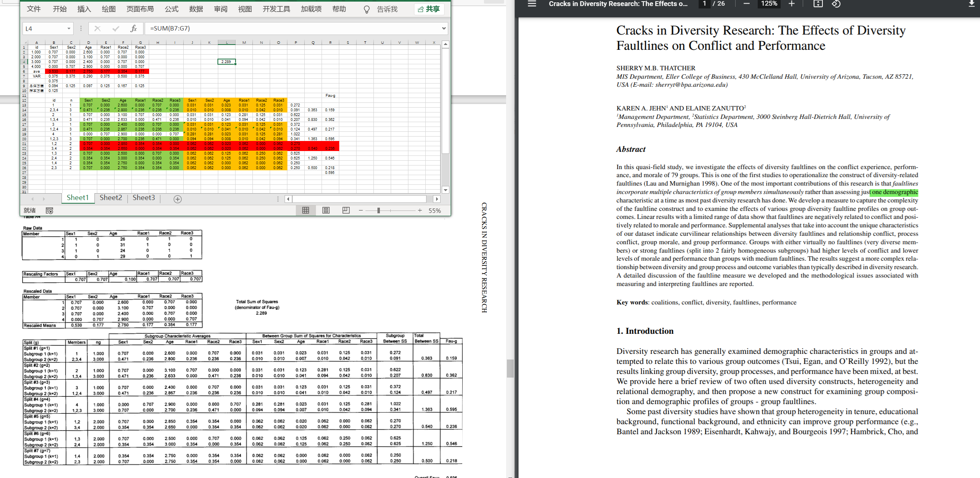Screen dimensions: 980x478
Task: Click the Excel zoom slider handle
Action: pyautogui.click(x=378, y=210)
